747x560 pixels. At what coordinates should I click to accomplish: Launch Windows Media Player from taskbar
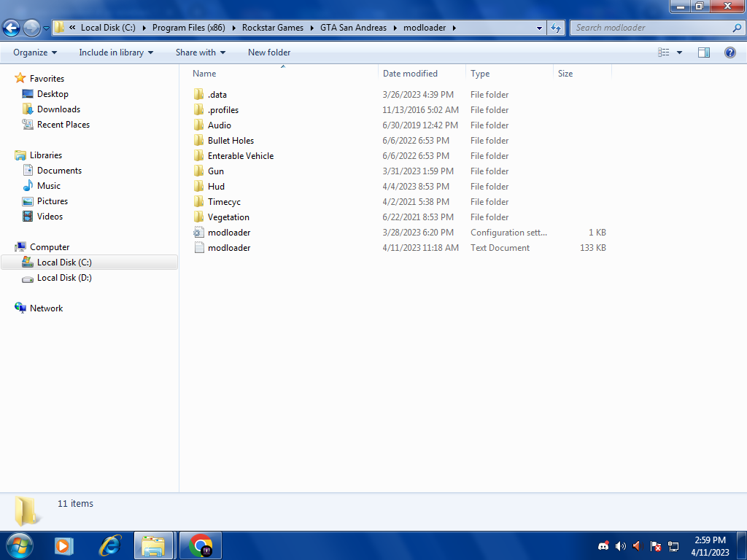pyautogui.click(x=63, y=545)
